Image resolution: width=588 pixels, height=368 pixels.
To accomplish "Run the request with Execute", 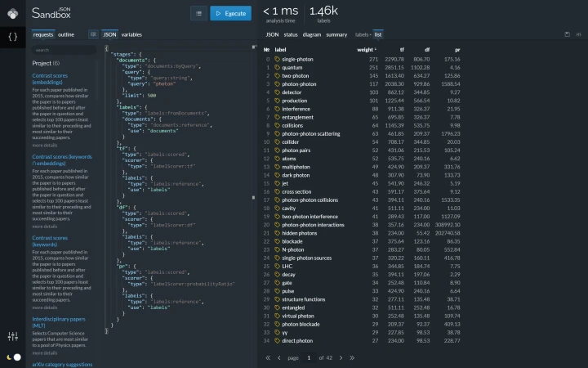I will pos(230,14).
